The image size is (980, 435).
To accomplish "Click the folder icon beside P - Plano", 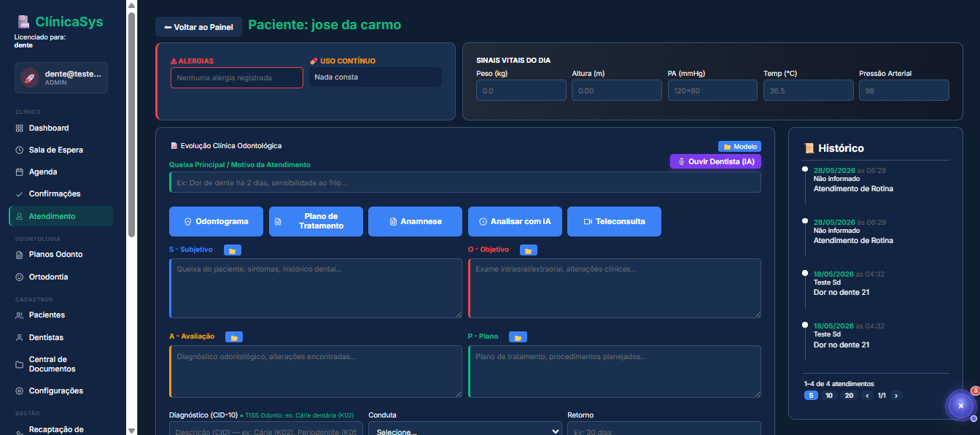I will coord(518,336).
